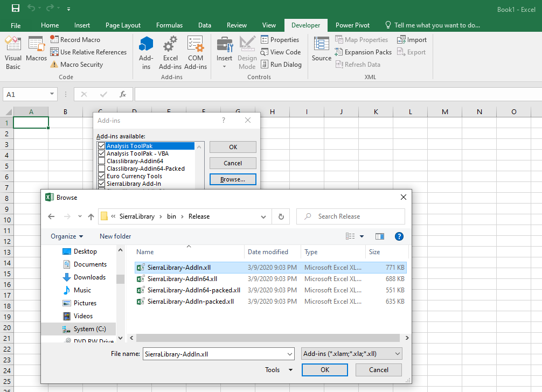Switch to the Home tab
This screenshot has height=392, width=542.
[x=50, y=25]
